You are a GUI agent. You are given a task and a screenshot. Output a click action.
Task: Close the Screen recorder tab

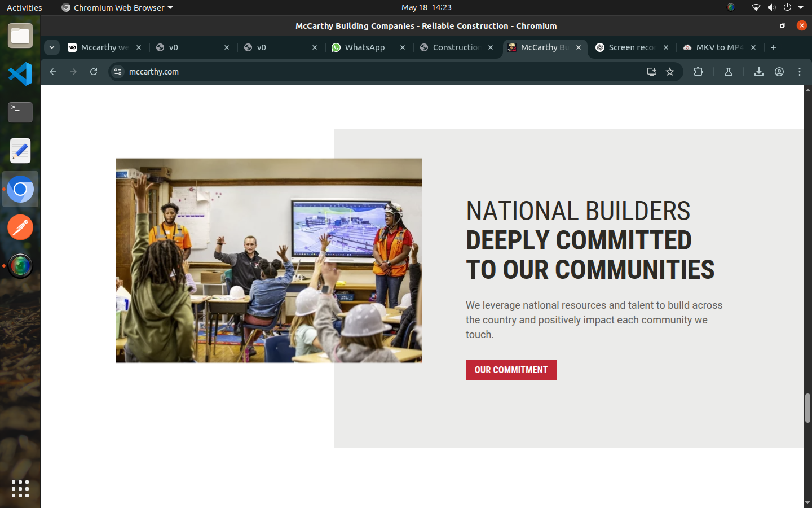click(666, 47)
